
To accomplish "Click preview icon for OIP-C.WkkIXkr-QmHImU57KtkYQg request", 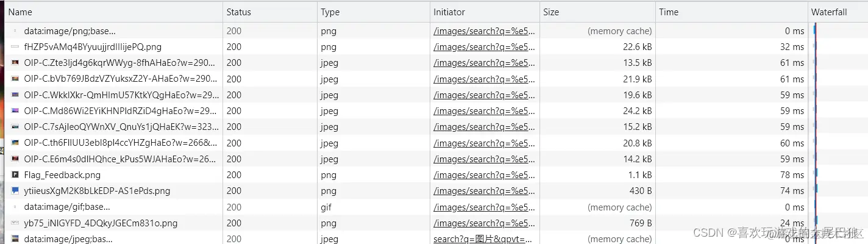I will coord(15,95).
